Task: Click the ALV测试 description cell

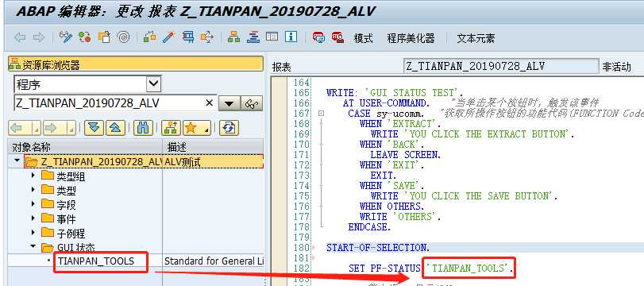Action: [213, 161]
